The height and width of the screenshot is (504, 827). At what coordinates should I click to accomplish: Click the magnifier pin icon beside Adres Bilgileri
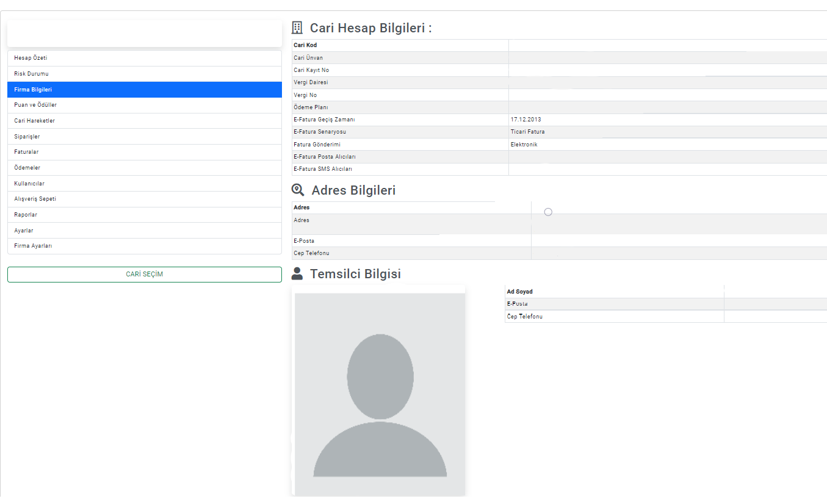298,190
